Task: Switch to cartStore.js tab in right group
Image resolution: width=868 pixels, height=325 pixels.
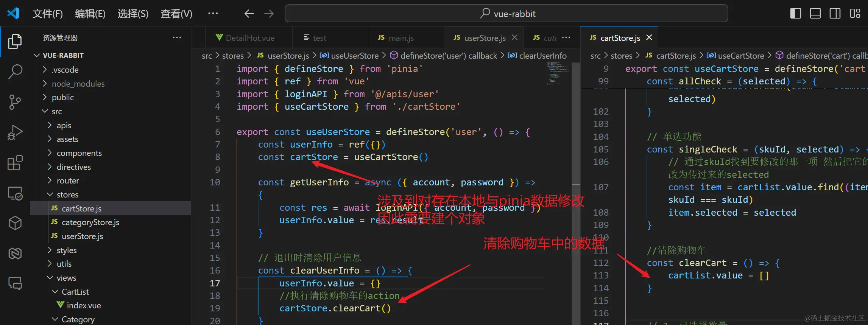Action: coord(619,38)
